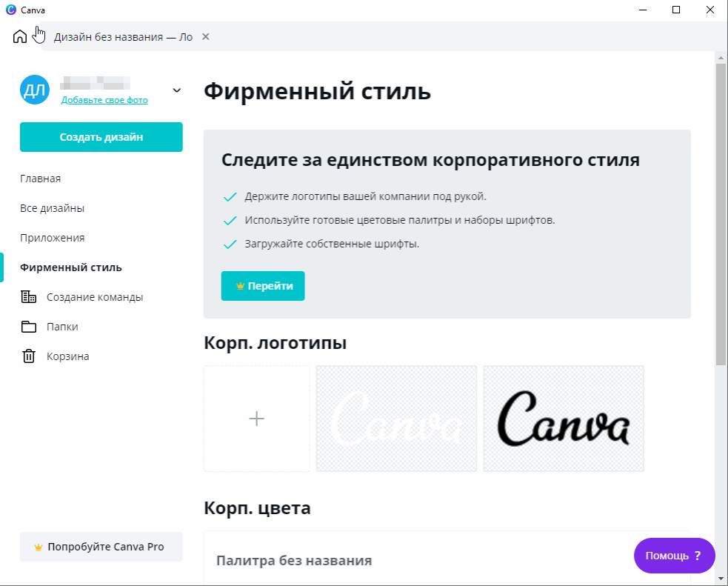Viewport: 728px width, 586px height.
Task: Open 'Главная' in the sidebar
Action: click(41, 179)
